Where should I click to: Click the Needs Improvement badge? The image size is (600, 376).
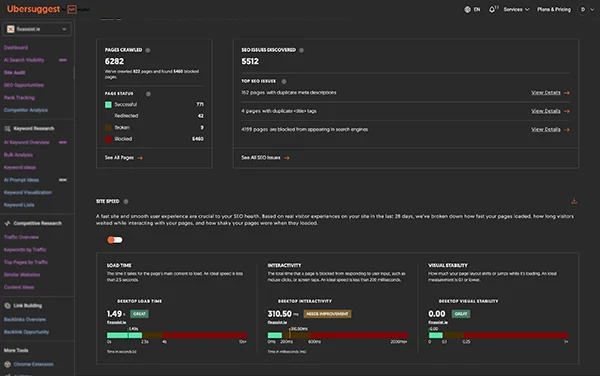[327, 314]
